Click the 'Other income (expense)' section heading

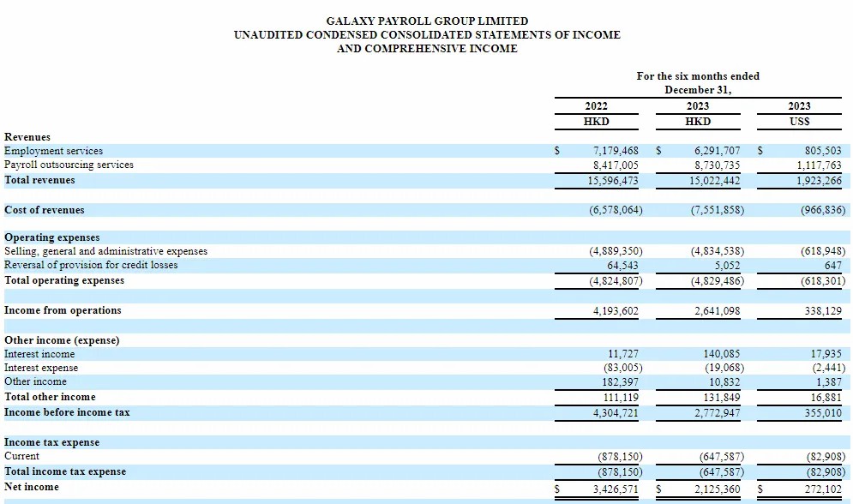pos(62,340)
